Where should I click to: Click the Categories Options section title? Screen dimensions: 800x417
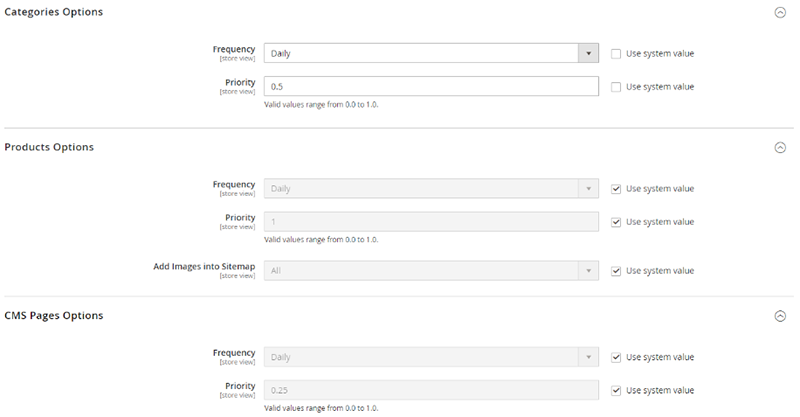[53, 12]
